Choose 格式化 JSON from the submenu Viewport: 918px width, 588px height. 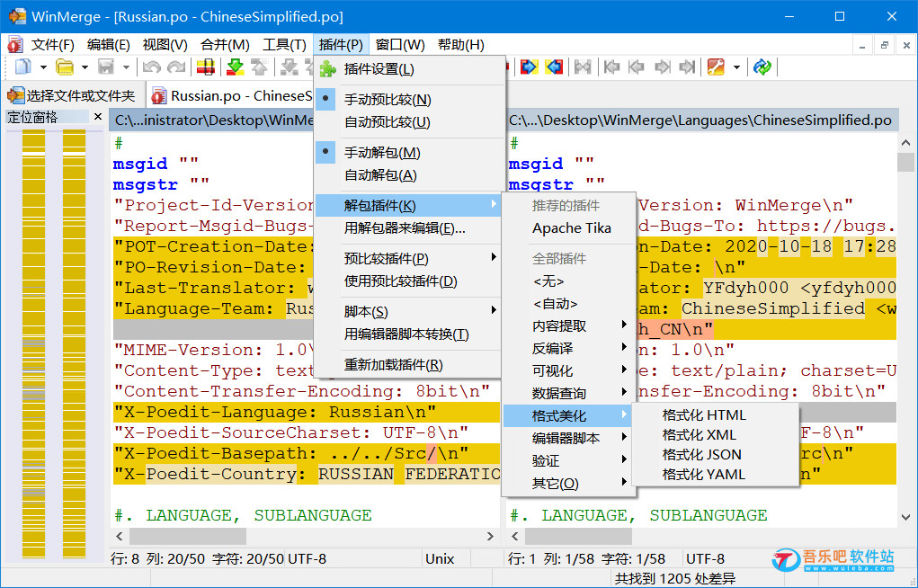click(701, 455)
